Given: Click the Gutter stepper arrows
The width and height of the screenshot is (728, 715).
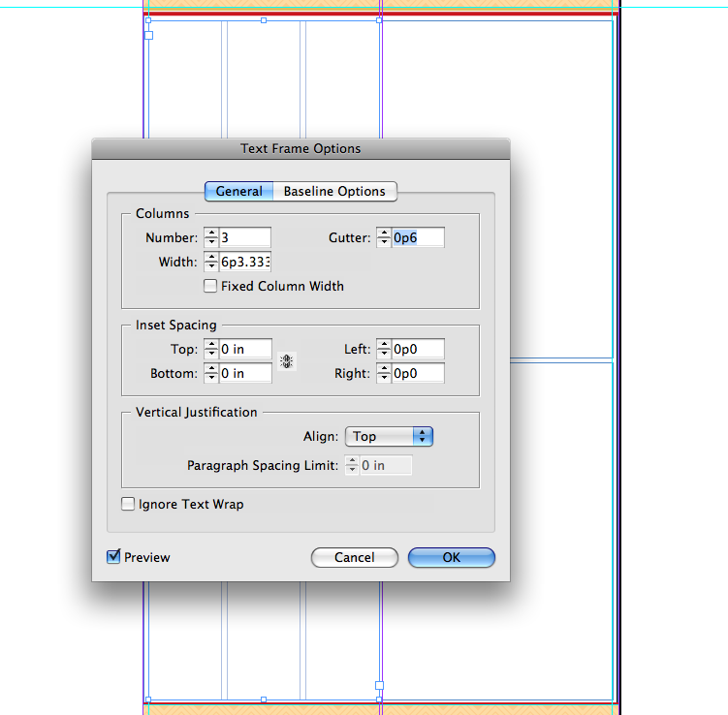Looking at the screenshot, I should [x=384, y=237].
